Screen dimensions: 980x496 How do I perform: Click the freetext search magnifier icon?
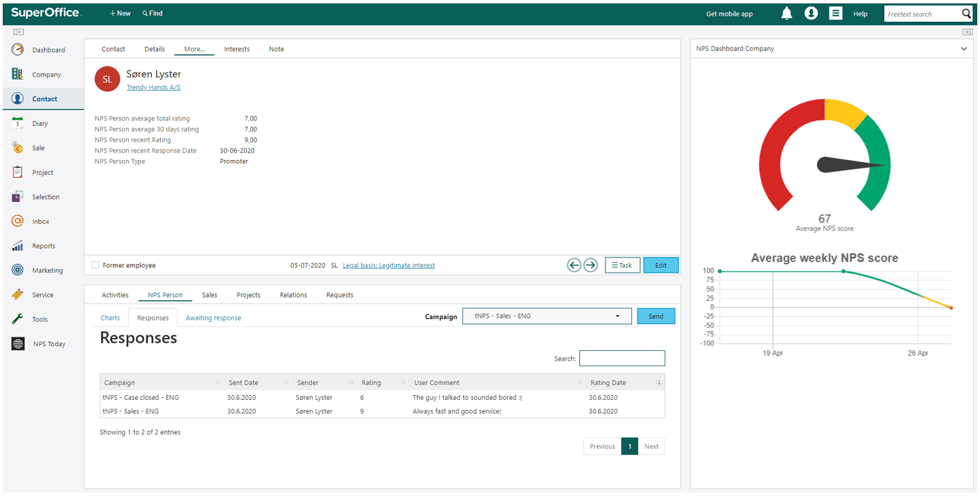[966, 14]
